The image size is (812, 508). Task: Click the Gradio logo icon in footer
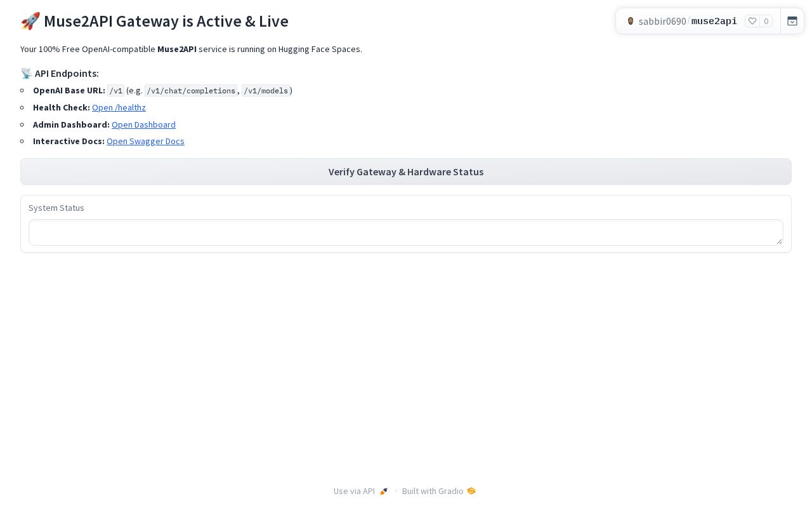point(471,491)
